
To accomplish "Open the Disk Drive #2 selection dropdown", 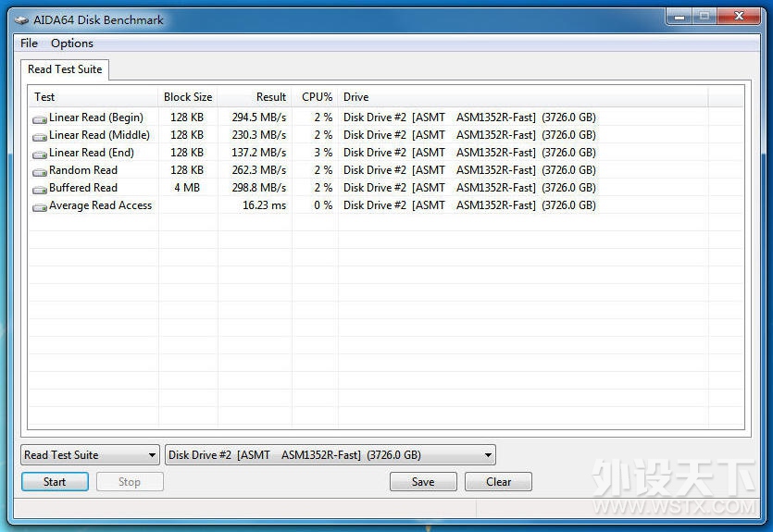I will [x=330, y=454].
